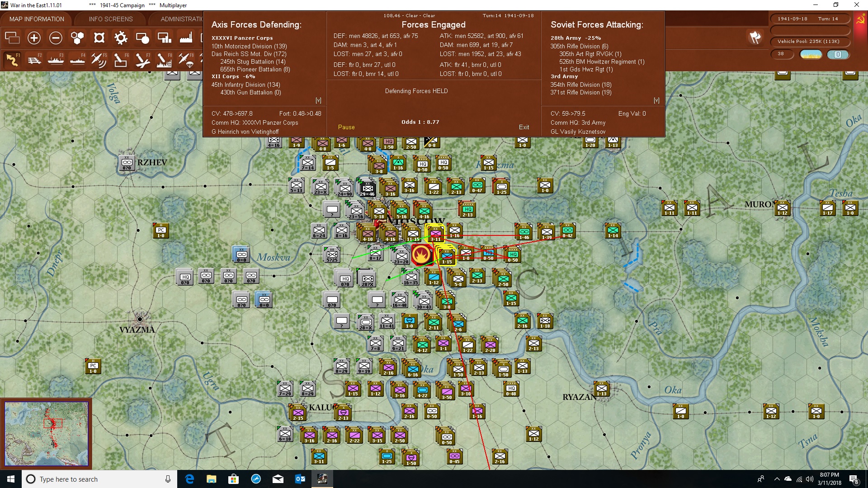Image resolution: width=868 pixels, height=488 pixels.
Task: Select the F8 bomb city mode icon
Action: (x=164, y=60)
